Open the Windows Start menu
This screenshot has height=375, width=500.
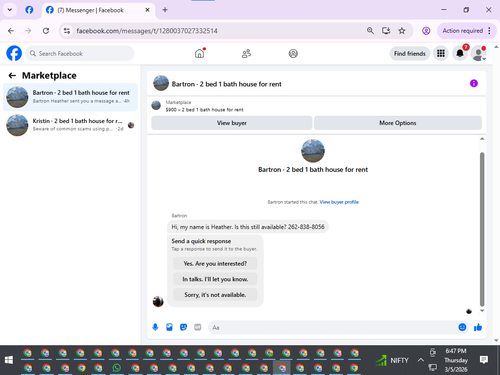pos(9,360)
